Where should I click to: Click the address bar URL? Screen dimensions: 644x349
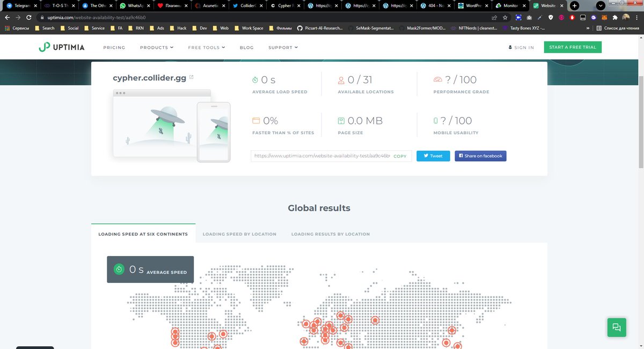click(97, 17)
